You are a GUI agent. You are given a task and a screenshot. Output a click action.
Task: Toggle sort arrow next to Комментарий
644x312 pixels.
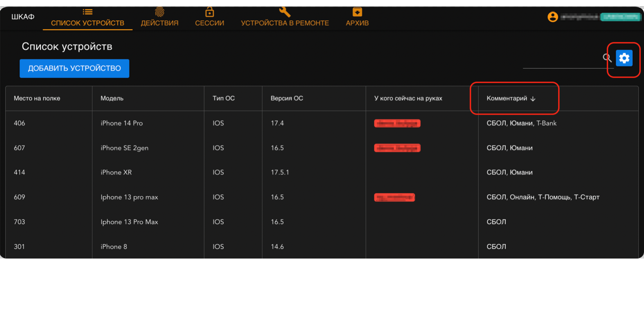[533, 99]
